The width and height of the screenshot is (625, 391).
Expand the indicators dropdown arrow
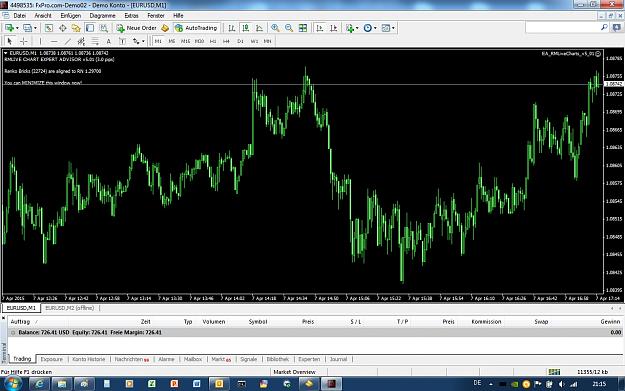coord(357,28)
